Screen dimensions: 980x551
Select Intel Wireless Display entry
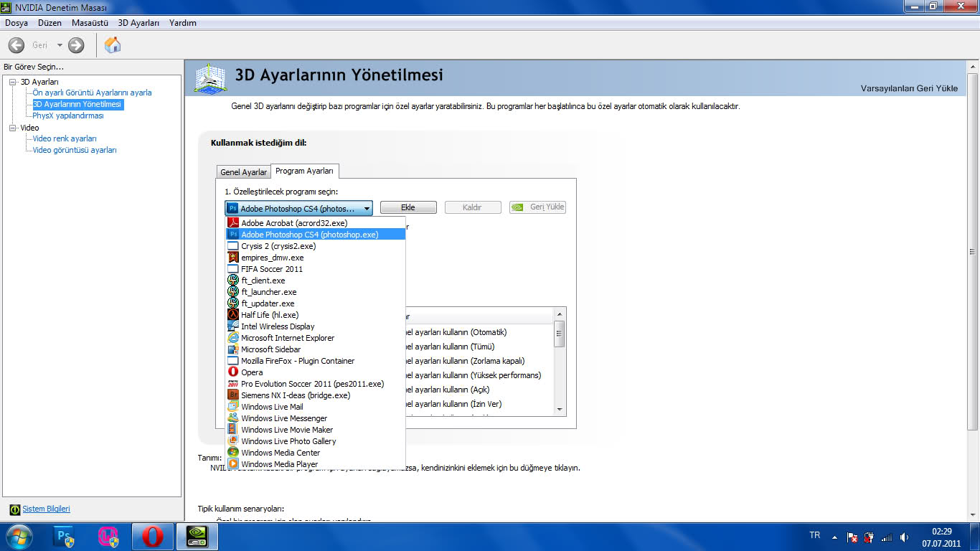[316, 326]
